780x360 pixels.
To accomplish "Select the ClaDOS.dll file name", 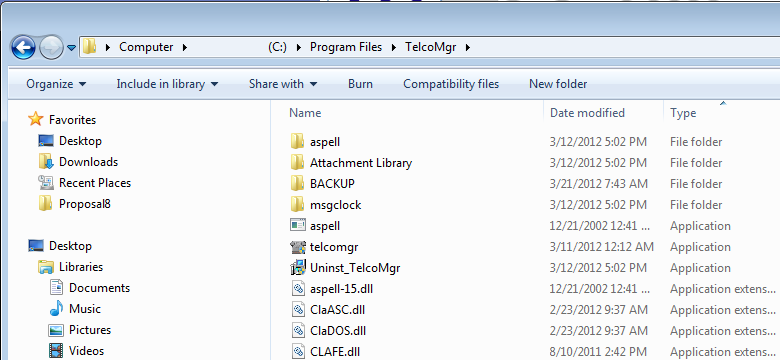I will pos(338,330).
